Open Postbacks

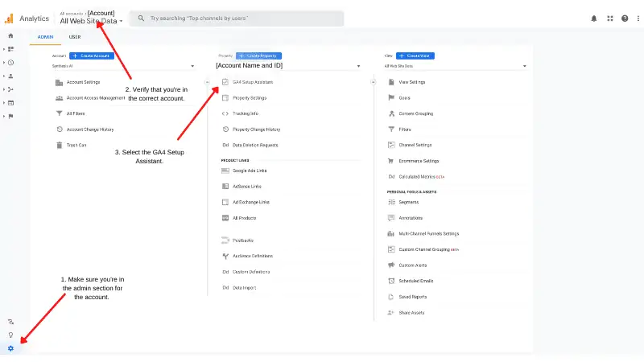[x=243, y=241]
